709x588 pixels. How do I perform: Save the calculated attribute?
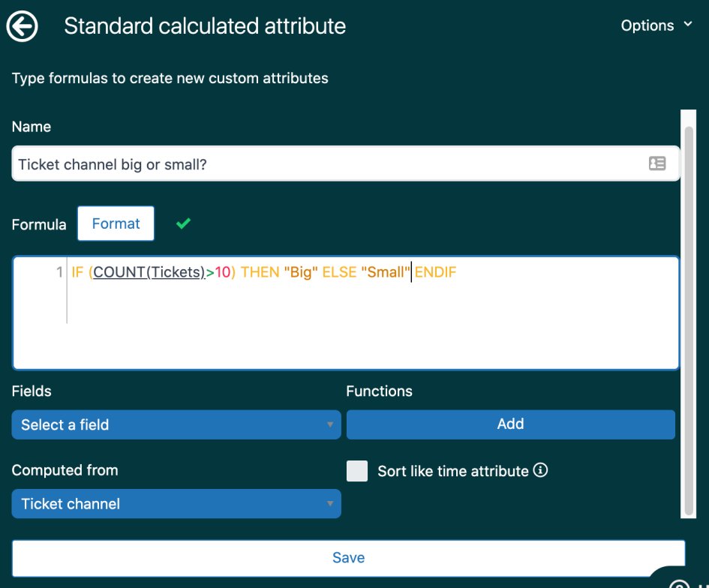pyautogui.click(x=348, y=558)
